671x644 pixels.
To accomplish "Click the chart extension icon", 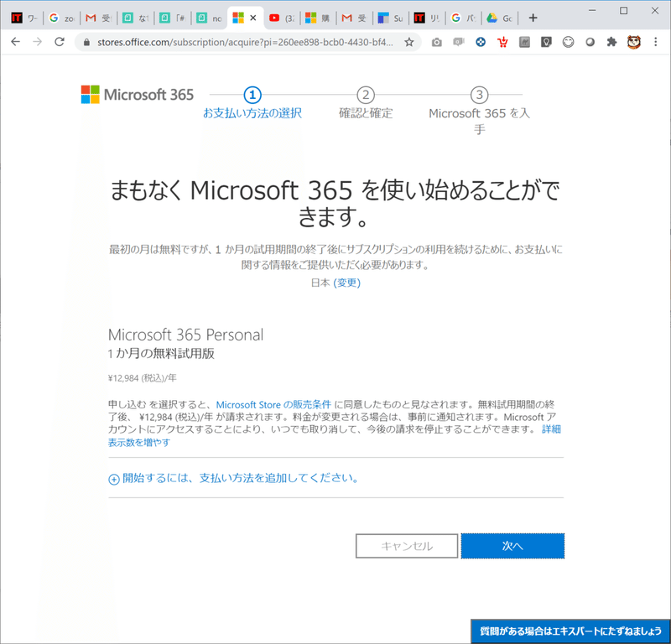I will pyautogui.click(x=524, y=42).
